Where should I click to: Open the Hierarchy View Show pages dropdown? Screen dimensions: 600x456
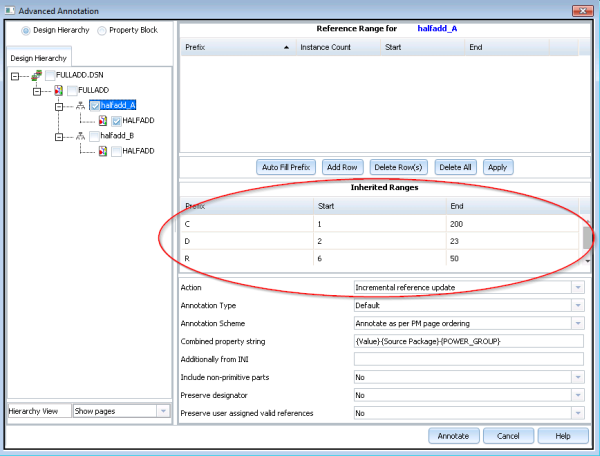160,411
